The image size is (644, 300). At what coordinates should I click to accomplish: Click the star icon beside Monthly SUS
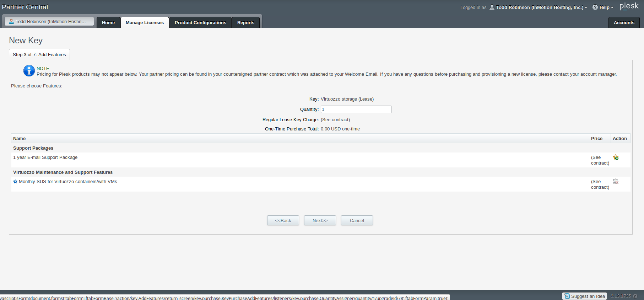tap(15, 182)
